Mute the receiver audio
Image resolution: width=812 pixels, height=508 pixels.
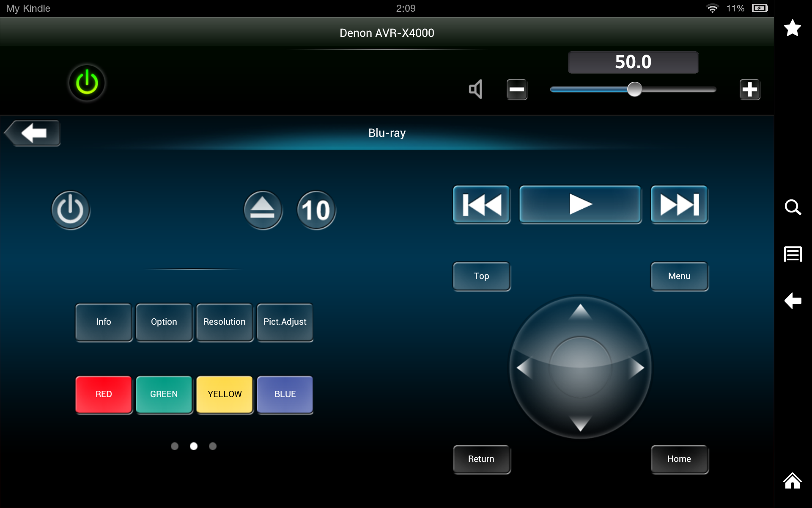pyautogui.click(x=475, y=89)
